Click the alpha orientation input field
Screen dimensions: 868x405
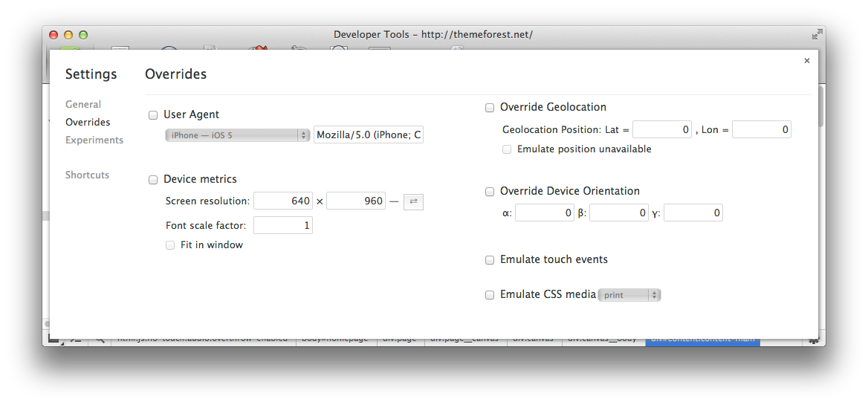pos(545,213)
